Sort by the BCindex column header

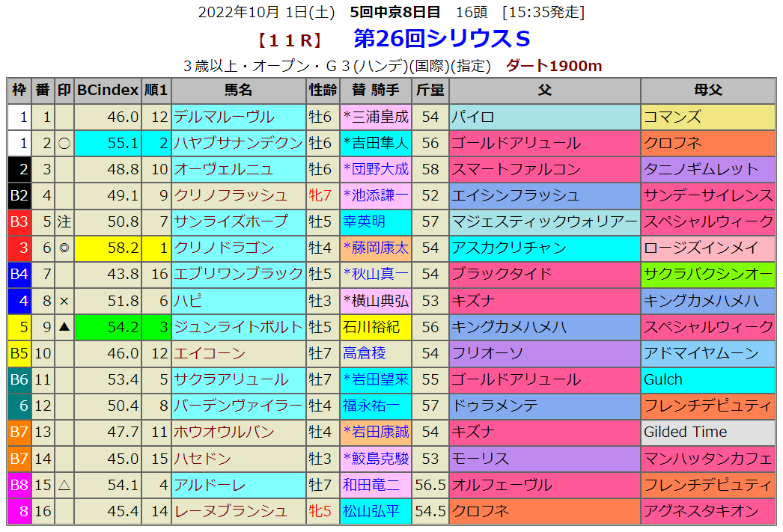(108, 91)
